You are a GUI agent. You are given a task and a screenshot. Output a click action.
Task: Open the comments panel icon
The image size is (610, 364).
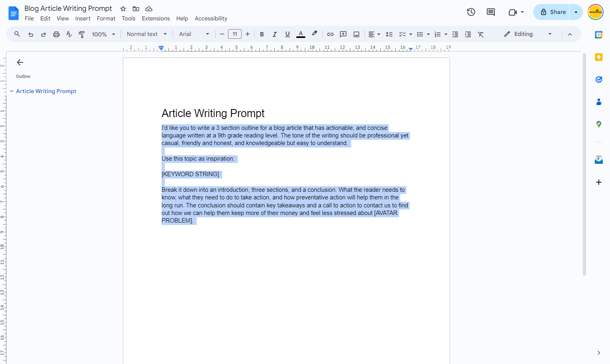(491, 12)
